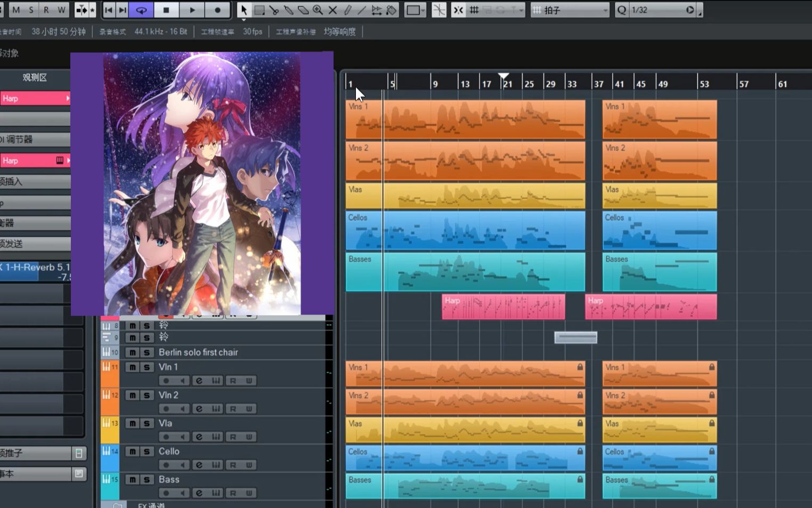Viewport: 812px width, 508px height.
Task: Expand the pink Harp inspector header
Action: coord(35,99)
